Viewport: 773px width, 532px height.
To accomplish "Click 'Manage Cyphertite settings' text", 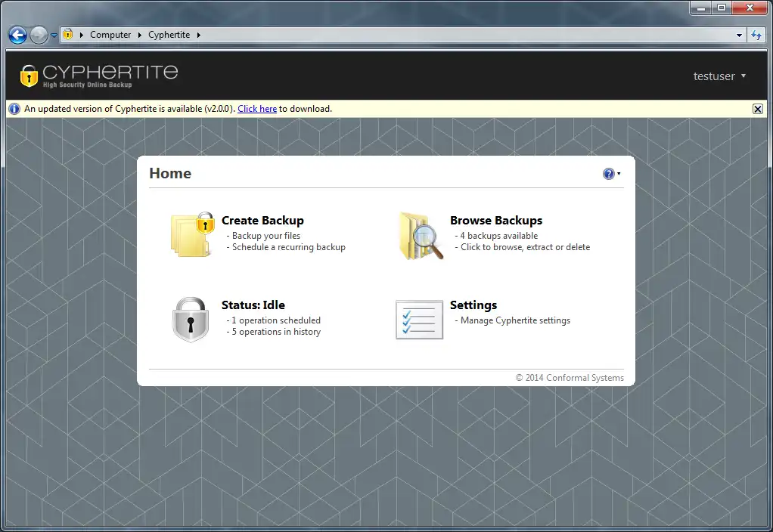I will coord(515,320).
